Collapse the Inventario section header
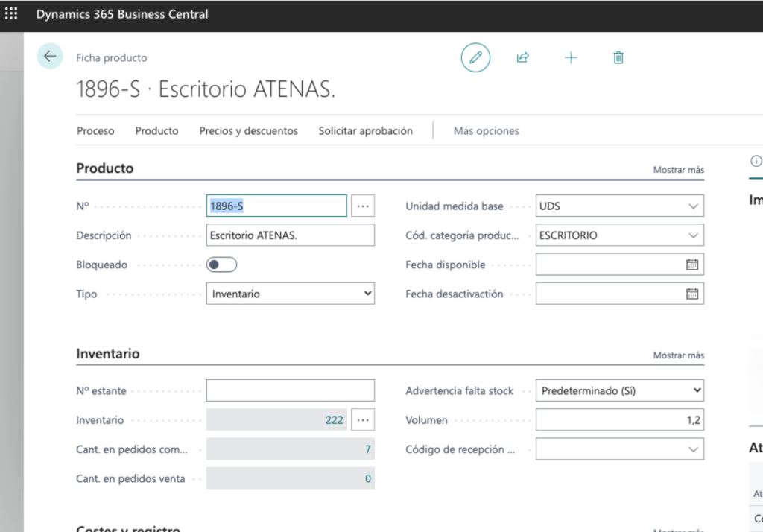This screenshot has height=532, width=763. coord(107,354)
